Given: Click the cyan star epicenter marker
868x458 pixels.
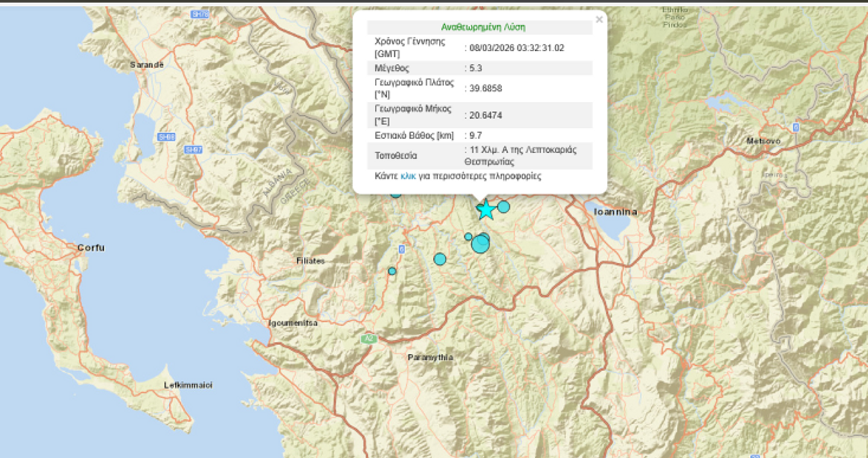Looking at the screenshot, I should (x=486, y=210).
